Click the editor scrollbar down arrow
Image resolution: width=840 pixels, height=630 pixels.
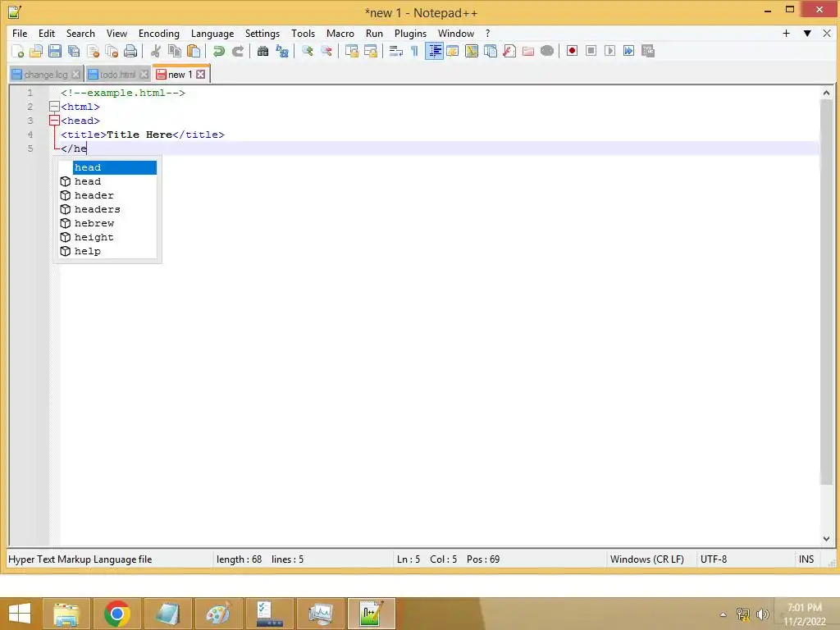(x=826, y=538)
